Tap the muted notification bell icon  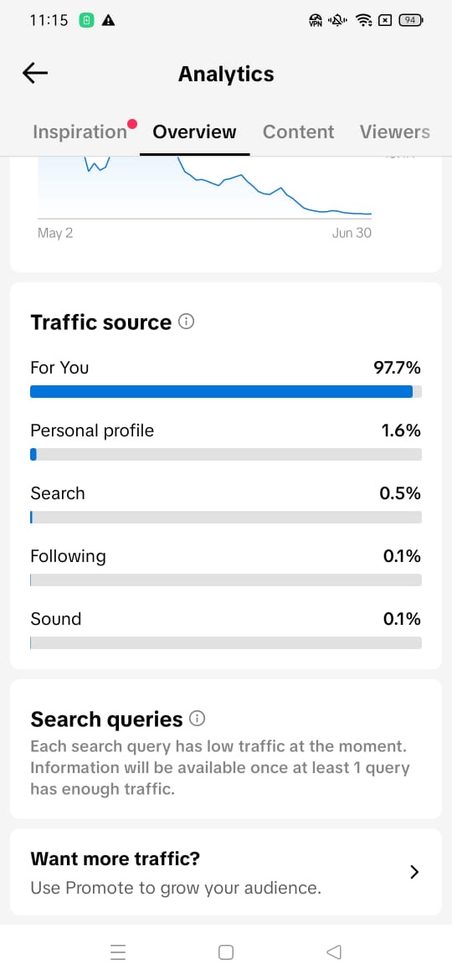(337, 21)
